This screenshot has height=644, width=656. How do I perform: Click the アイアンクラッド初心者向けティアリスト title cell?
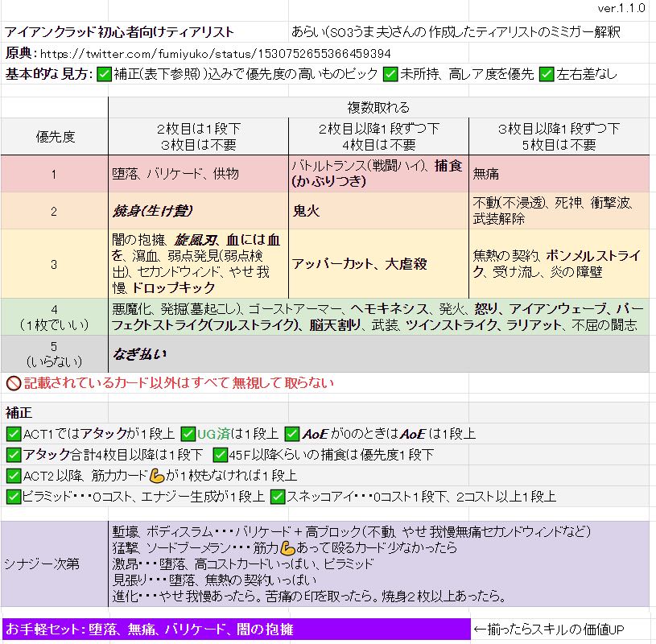(121, 32)
